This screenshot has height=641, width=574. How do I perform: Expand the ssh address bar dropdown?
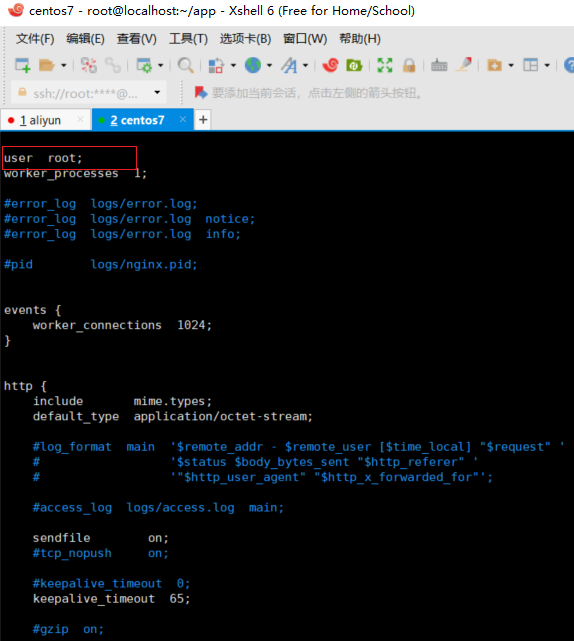tap(157, 92)
